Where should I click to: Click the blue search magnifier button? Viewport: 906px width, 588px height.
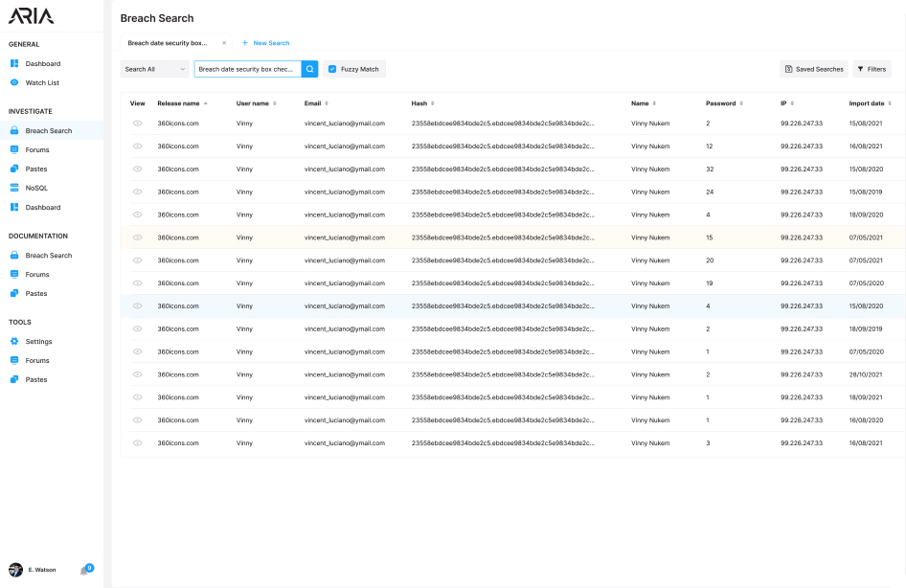tap(309, 69)
